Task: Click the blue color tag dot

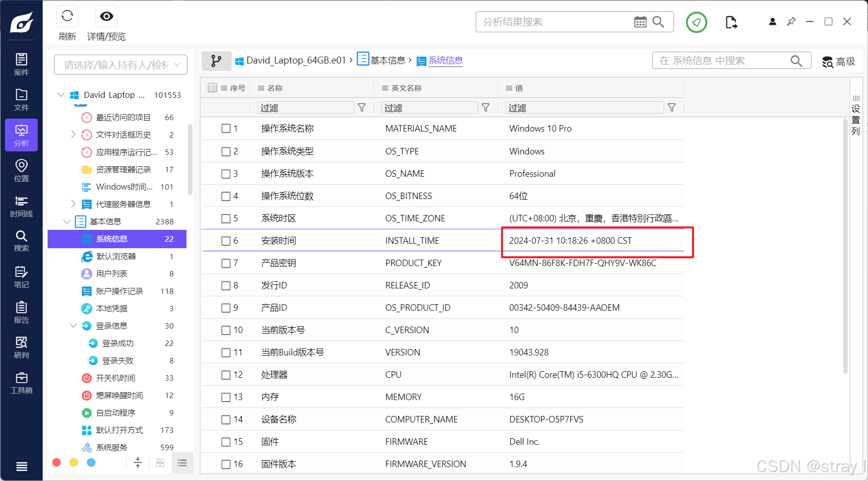Action: coord(91,463)
